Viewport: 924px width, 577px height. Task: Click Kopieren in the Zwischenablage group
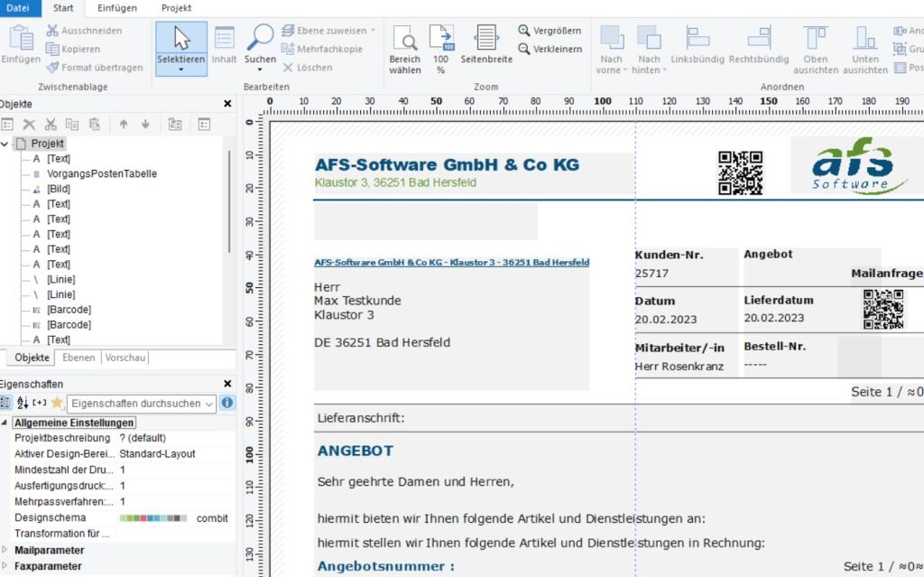coord(74,49)
